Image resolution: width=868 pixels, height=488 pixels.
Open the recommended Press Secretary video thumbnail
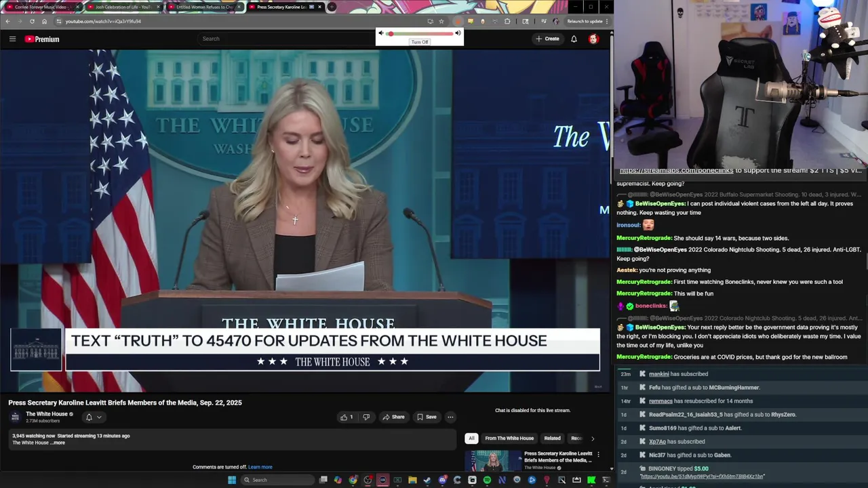click(492, 461)
